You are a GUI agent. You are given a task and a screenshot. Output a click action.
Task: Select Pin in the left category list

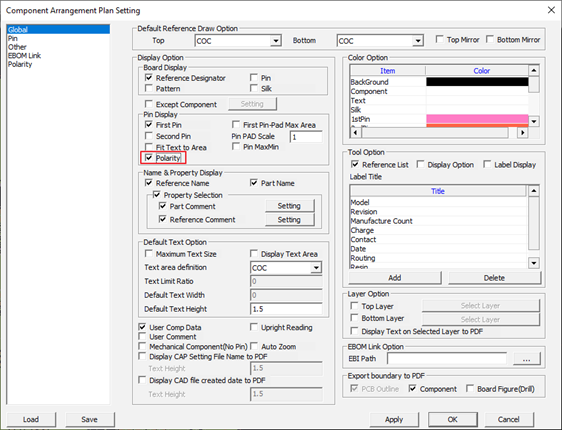pos(13,38)
